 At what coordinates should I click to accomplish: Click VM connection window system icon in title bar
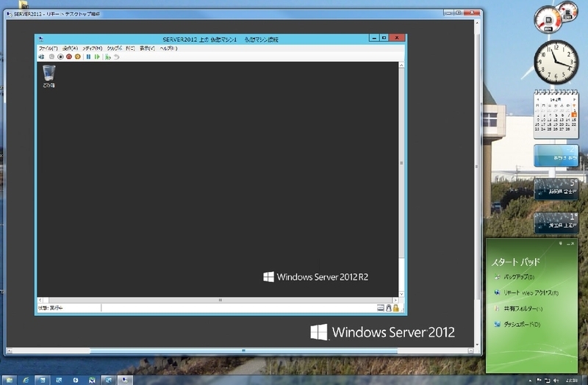click(x=41, y=39)
